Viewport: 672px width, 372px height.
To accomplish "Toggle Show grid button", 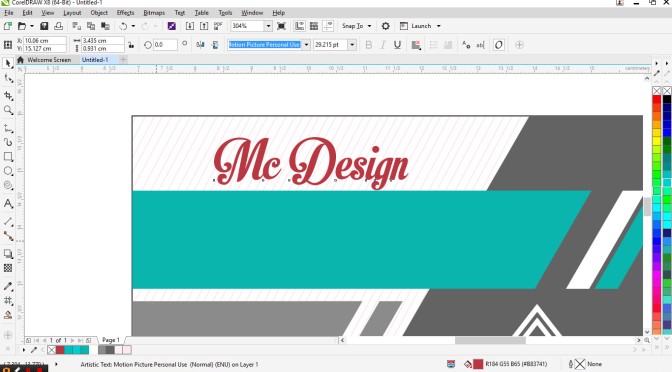I will (x=314, y=26).
